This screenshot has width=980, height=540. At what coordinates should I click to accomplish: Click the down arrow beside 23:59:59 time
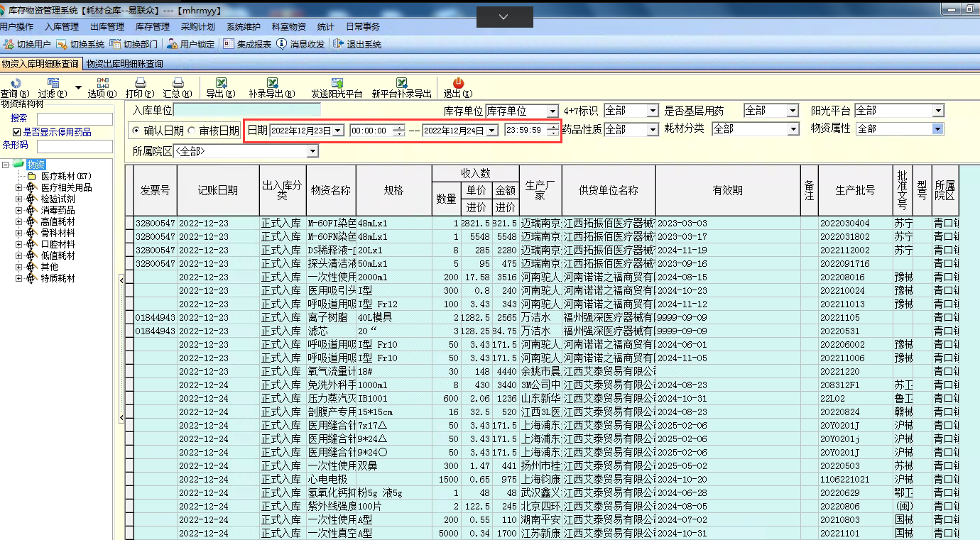click(x=552, y=133)
